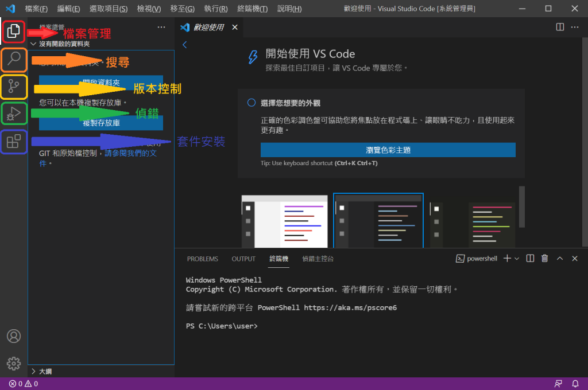Screen dimensions: 588x390
Task: Open the 檔案(F) menu
Action: (36, 9)
